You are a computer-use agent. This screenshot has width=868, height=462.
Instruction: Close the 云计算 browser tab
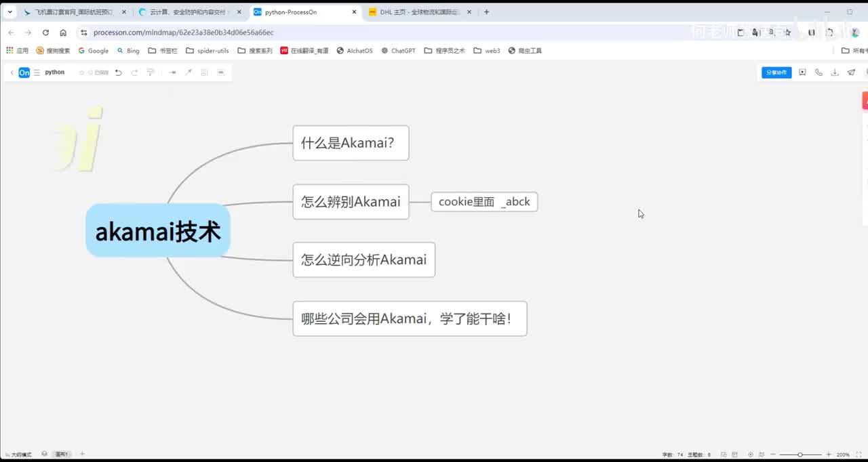coord(239,12)
